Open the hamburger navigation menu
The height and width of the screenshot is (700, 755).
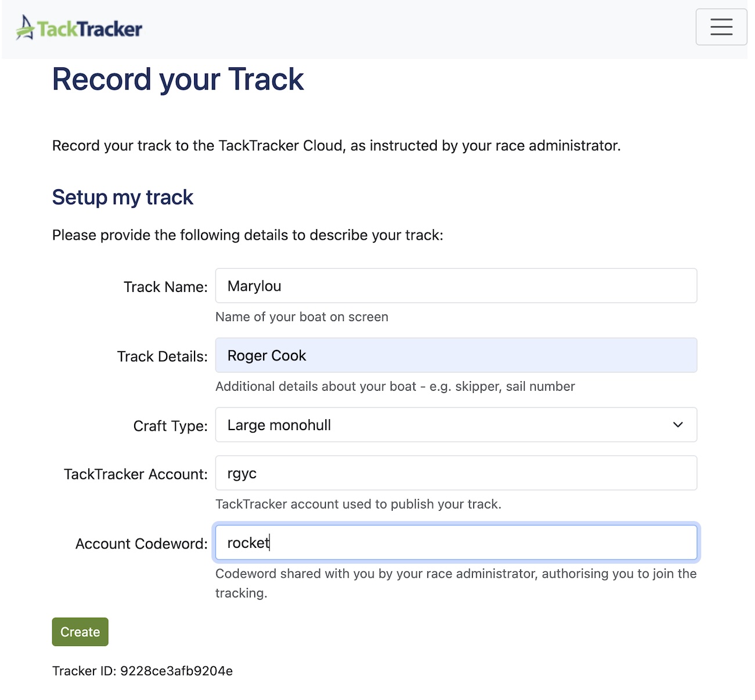721,27
